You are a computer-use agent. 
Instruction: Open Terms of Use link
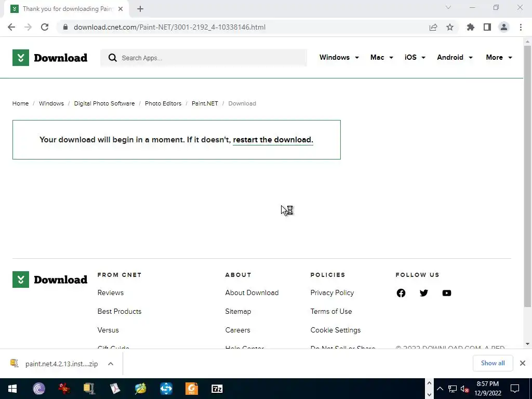[331, 312]
